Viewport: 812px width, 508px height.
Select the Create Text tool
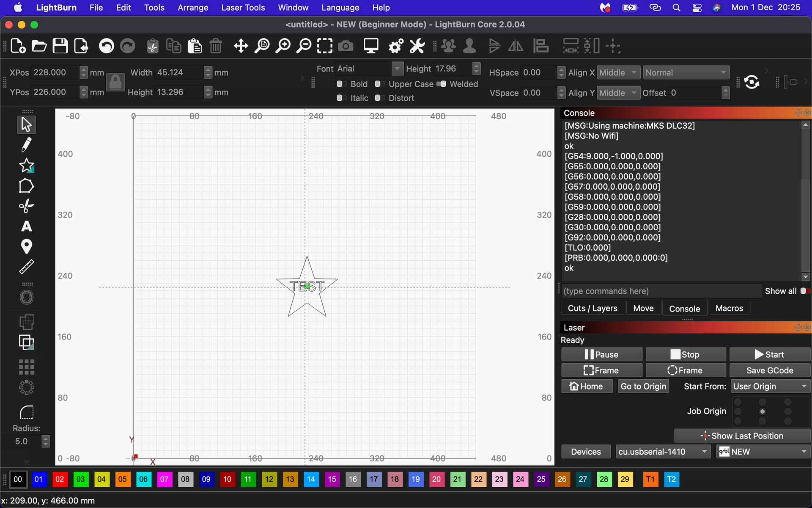pos(26,226)
